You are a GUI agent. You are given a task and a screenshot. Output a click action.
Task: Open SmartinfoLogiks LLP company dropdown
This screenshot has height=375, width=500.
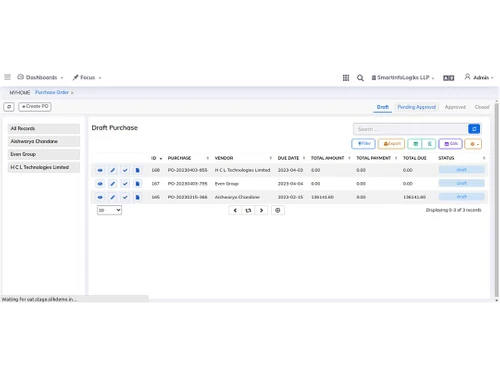(403, 78)
